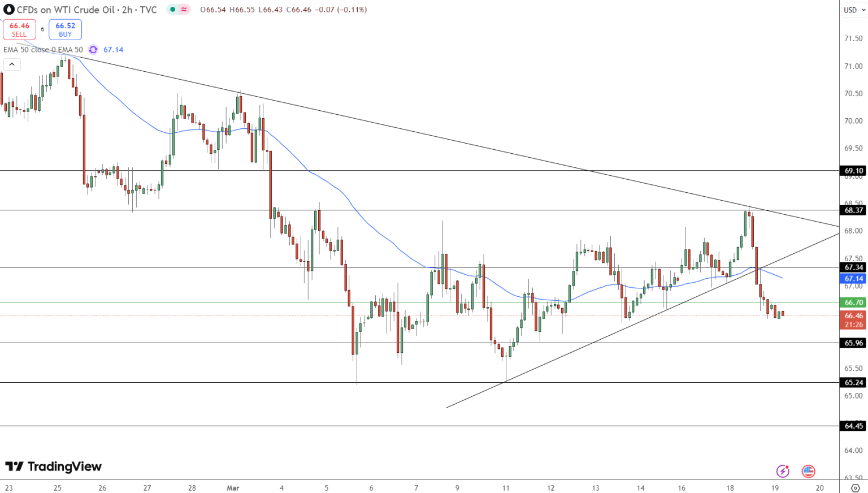This screenshot has height=493, width=868.
Task: Click the Mar date label on time axis
Action: (233, 488)
